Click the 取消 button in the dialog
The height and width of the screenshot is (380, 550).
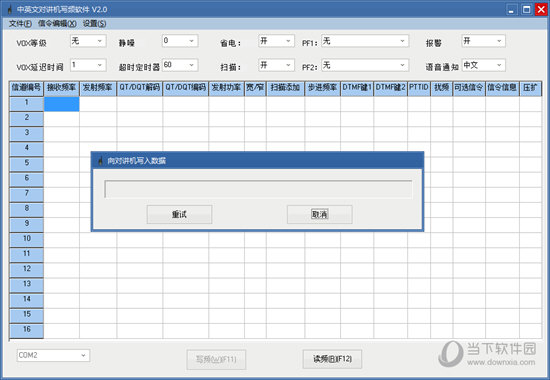tap(320, 214)
